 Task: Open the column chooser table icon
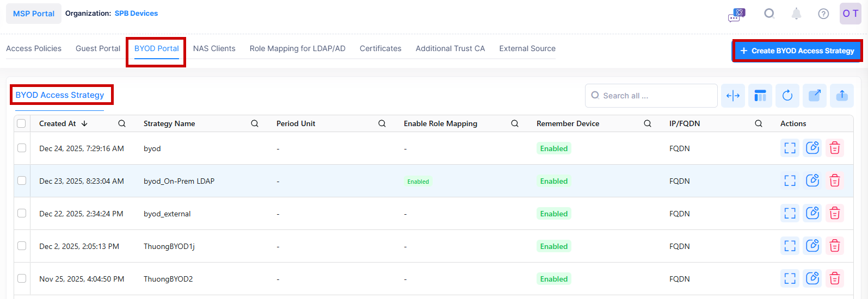click(760, 96)
